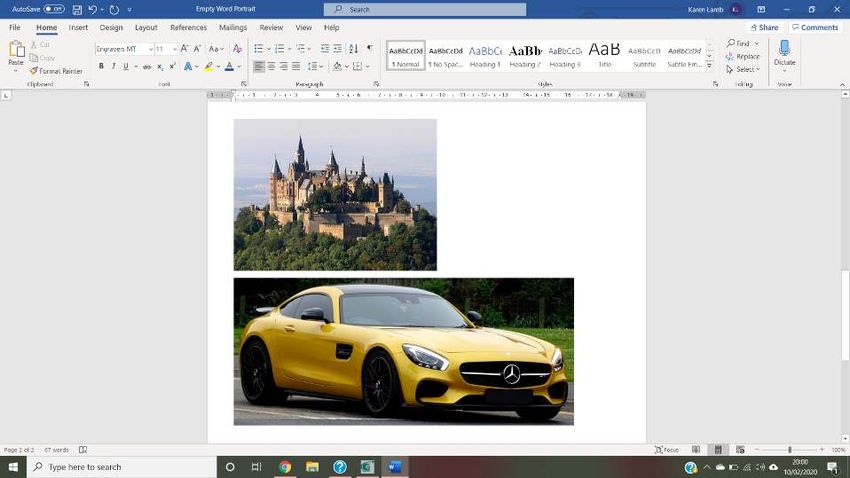
Task: Toggle bold formatting
Action: click(x=101, y=66)
